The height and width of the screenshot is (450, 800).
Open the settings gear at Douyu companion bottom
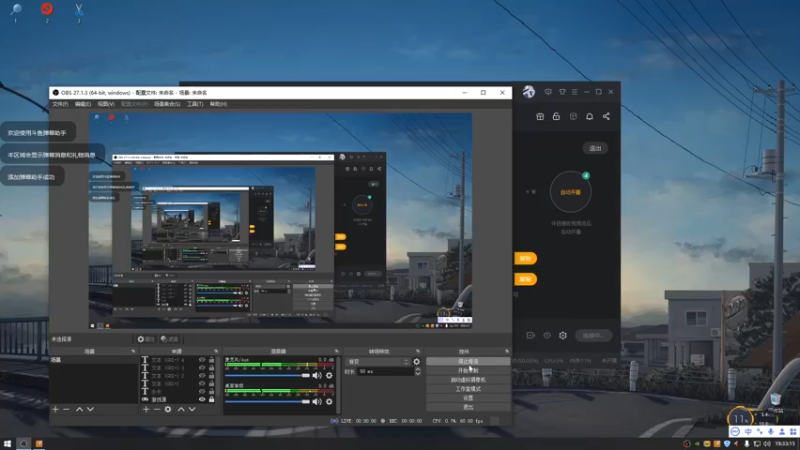(563, 335)
